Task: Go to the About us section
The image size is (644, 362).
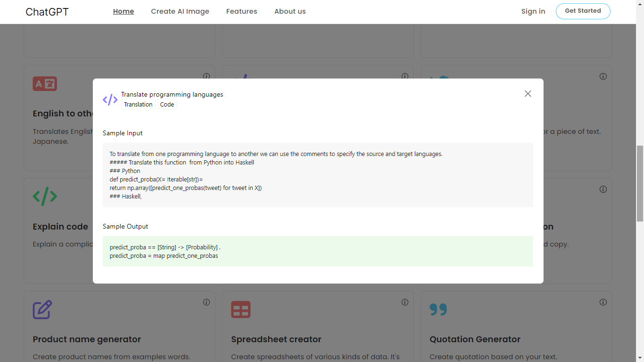Action: [289, 11]
